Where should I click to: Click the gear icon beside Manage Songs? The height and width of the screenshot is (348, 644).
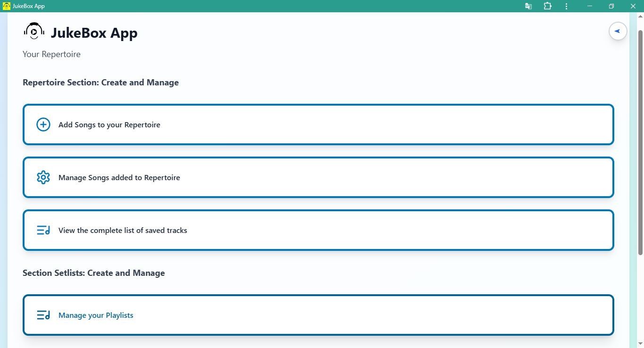[43, 177]
